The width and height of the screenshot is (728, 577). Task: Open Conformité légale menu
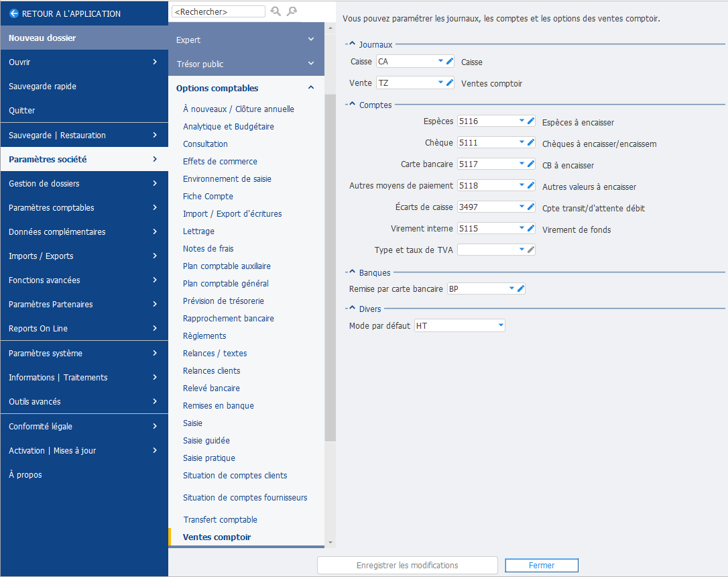coord(84,426)
